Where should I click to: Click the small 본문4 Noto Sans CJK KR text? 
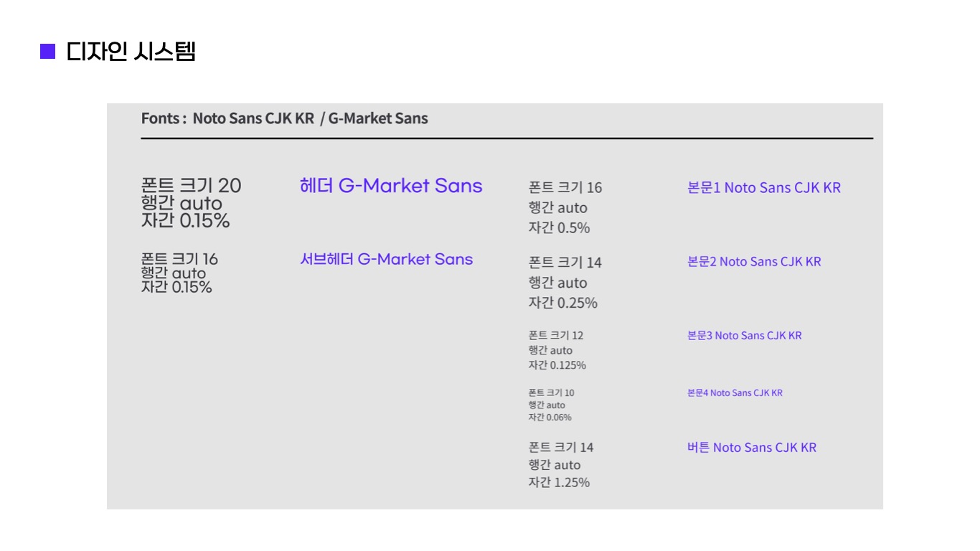[735, 393]
